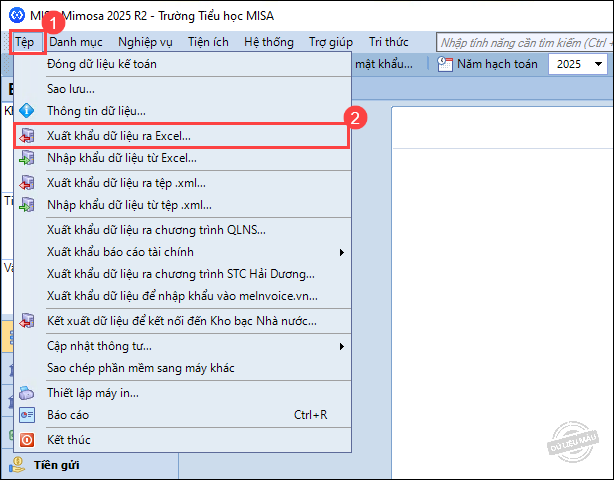Click the Nhập khẩu dữ liệu từ Excel icon
Screen dimensions: 614x480
tap(27, 158)
